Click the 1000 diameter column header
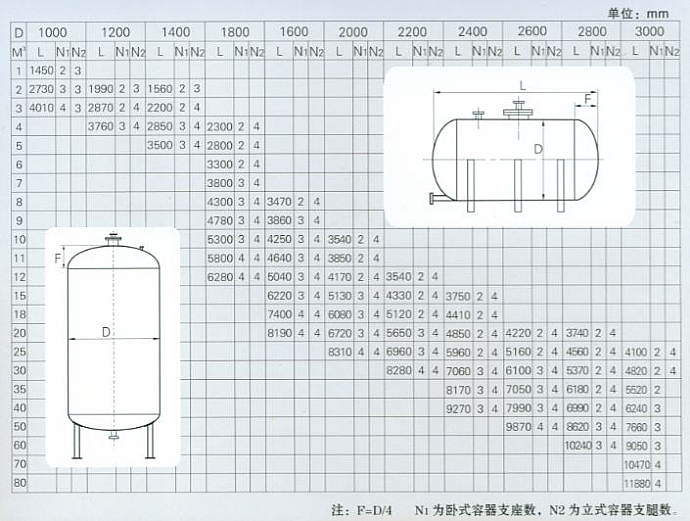 pyautogui.click(x=52, y=32)
